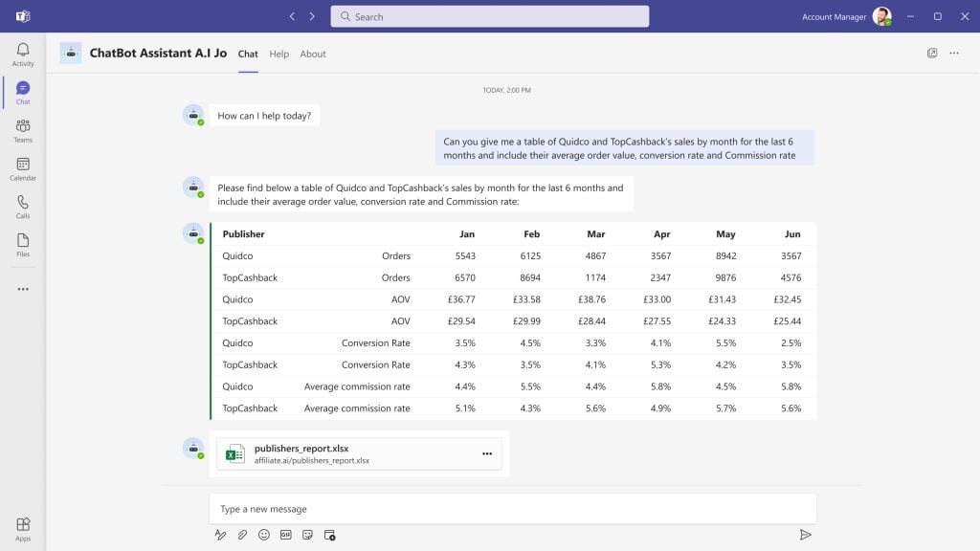Click the TopCashback Orders Feb value 8694
The width and height of the screenshot is (980, 551).
click(530, 277)
